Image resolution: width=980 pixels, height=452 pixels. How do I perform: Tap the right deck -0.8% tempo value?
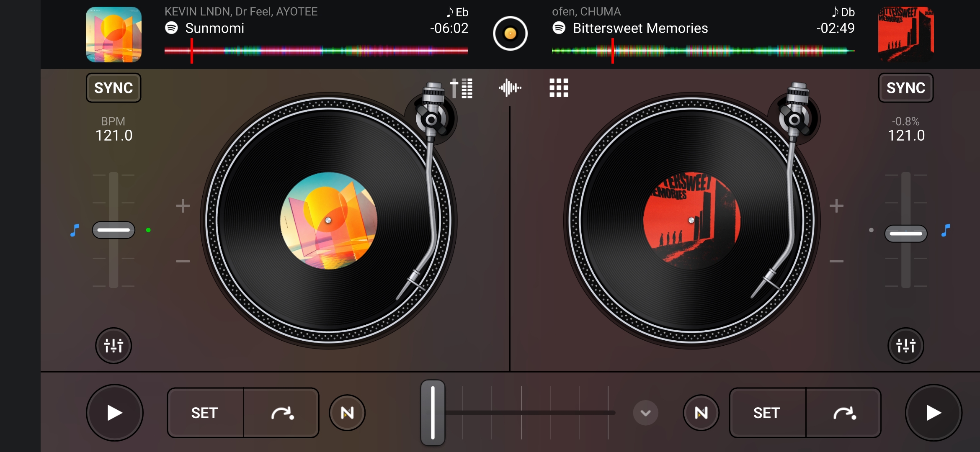tap(906, 121)
